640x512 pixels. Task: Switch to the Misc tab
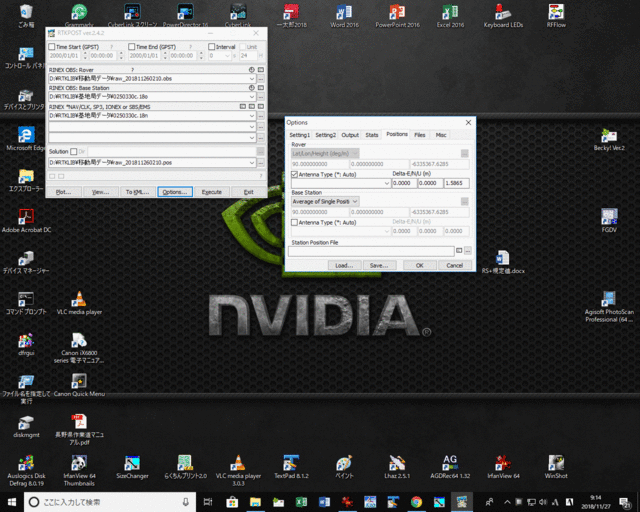click(x=441, y=135)
